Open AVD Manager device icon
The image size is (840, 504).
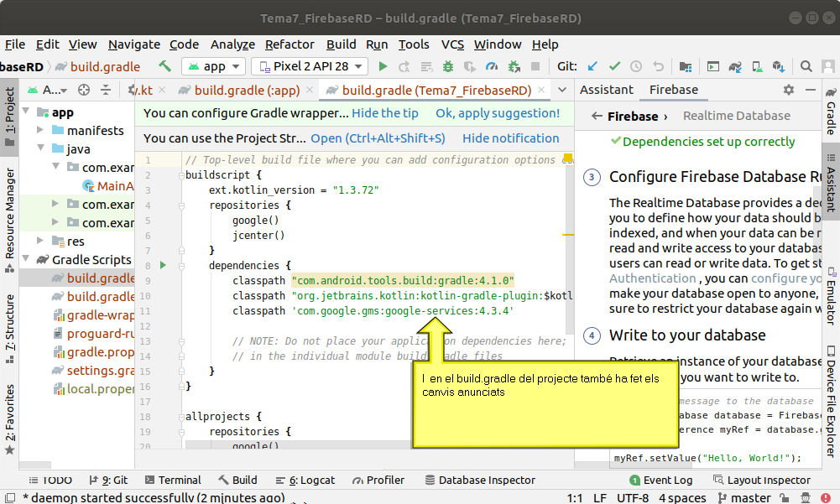pos(757,66)
